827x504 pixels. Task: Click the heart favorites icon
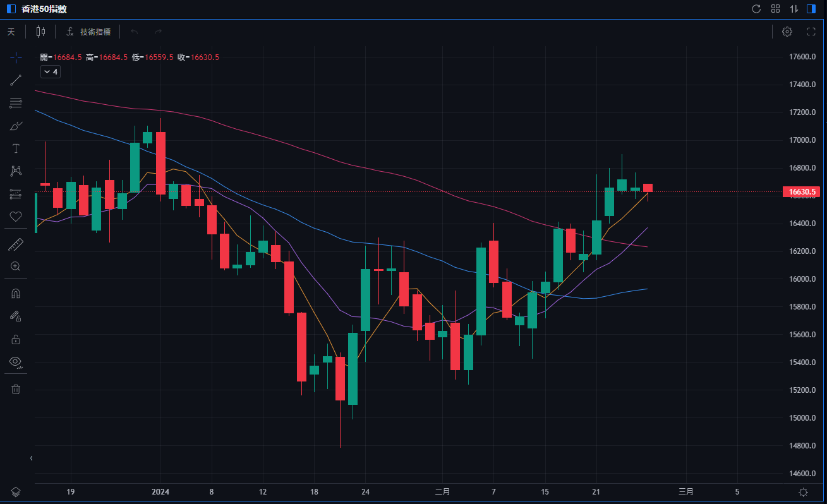(16, 217)
